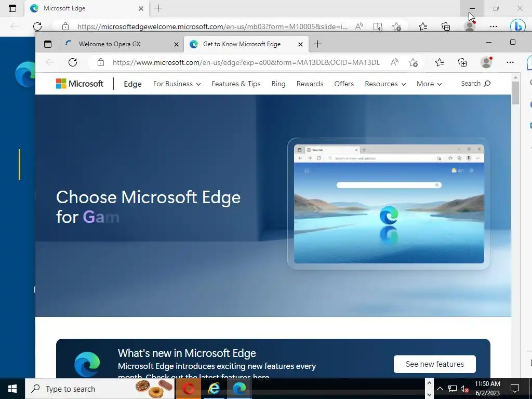Viewport: 532px width, 399px height.
Task: Switch to the Welcome to Opera GX tab
Action: (122, 44)
